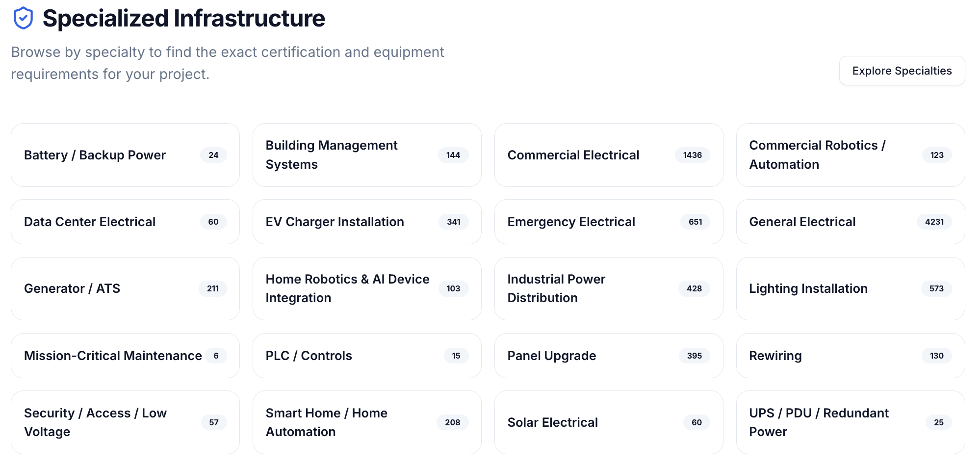Viewport: 980px width, 466px height.
Task: Open the Mission-Critical Maintenance card
Action: coord(125,356)
